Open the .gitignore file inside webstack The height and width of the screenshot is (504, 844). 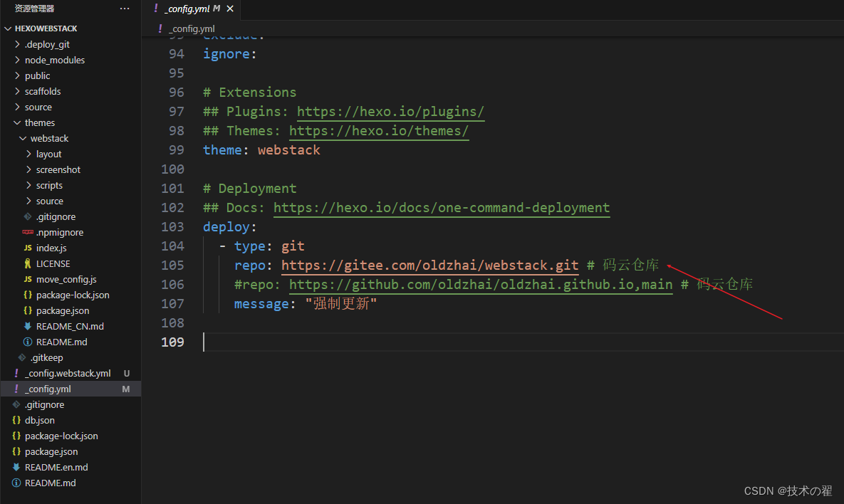pos(56,216)
